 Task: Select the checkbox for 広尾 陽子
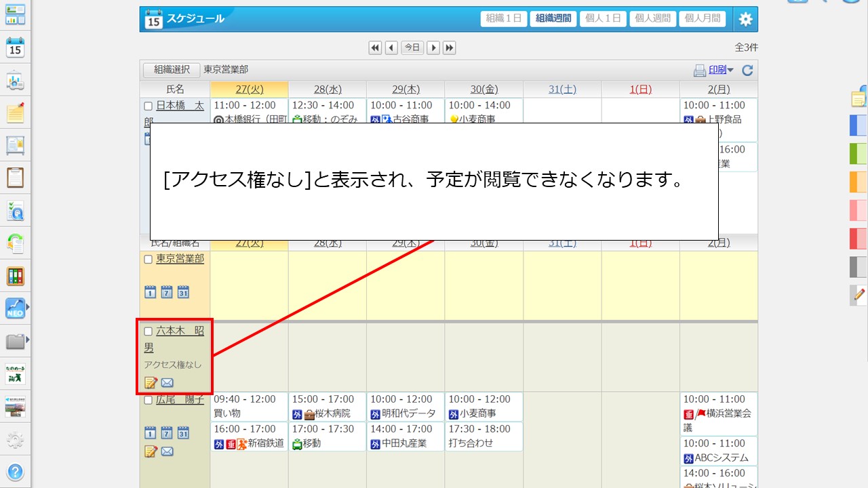(149, 401)
